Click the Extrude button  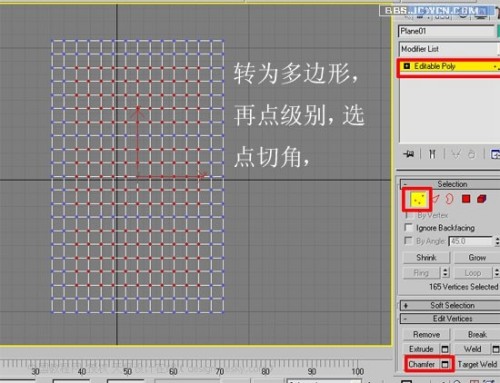tap(421, 349)
